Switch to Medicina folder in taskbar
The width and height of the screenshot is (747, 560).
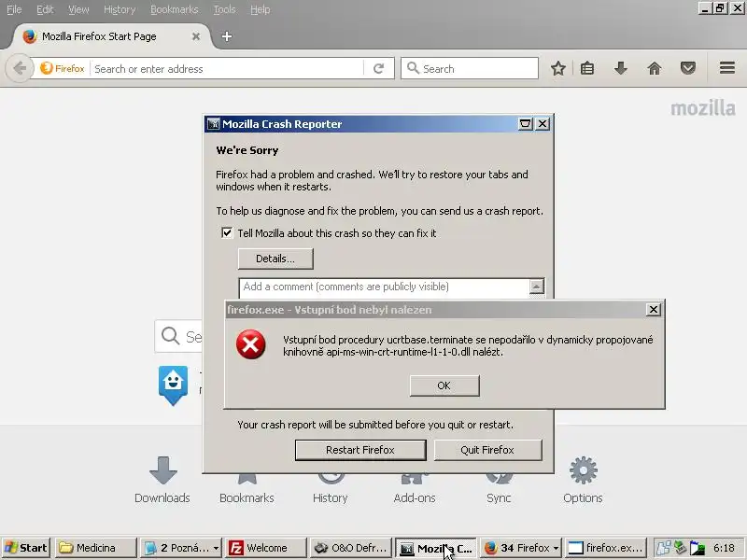tap(96, 548)
